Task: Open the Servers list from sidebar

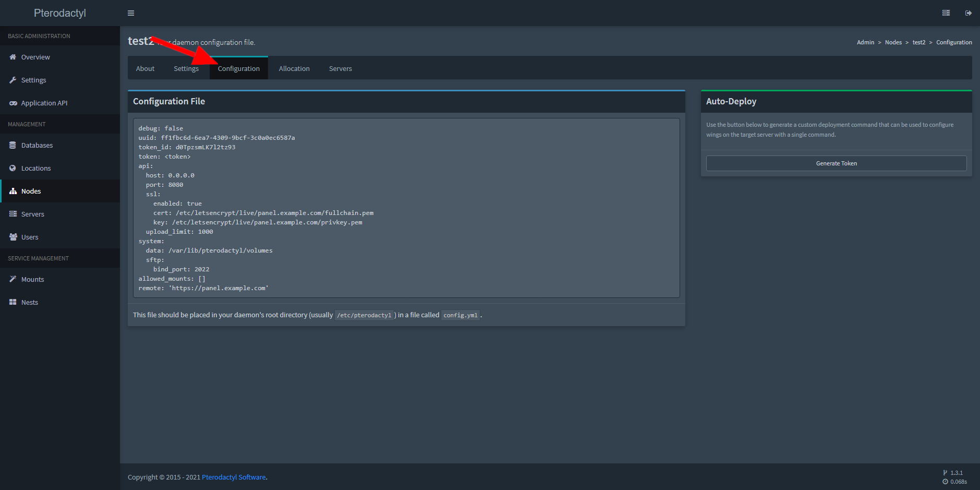Action: click(13, 214)
